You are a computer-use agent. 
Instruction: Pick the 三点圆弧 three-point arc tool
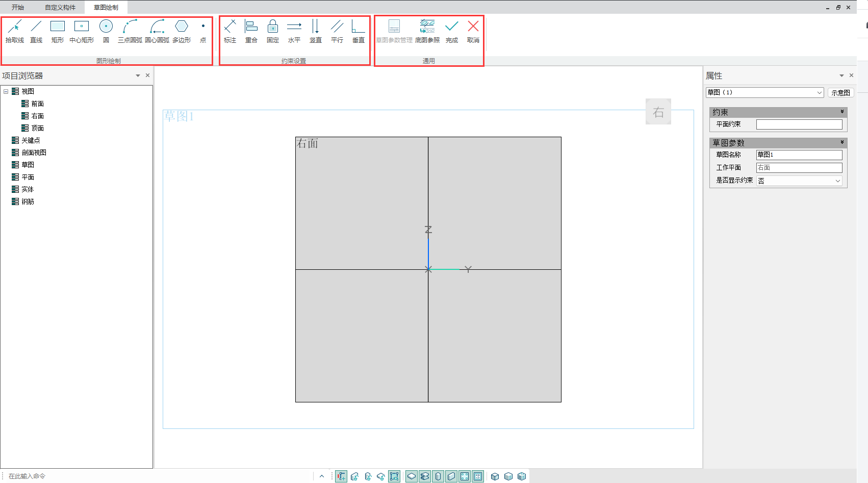click(130, 31)
